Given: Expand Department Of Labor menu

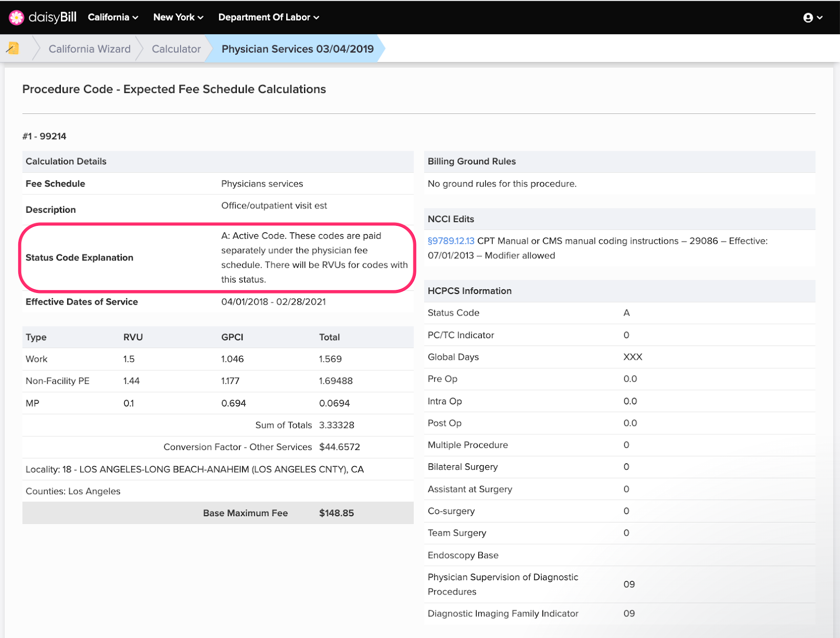Looking at the screenshot, I should (x=268, y=17).
